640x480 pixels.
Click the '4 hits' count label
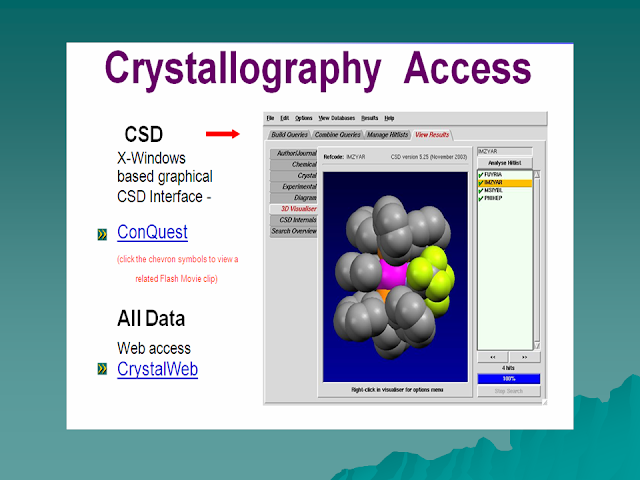(x=509, y=368)
